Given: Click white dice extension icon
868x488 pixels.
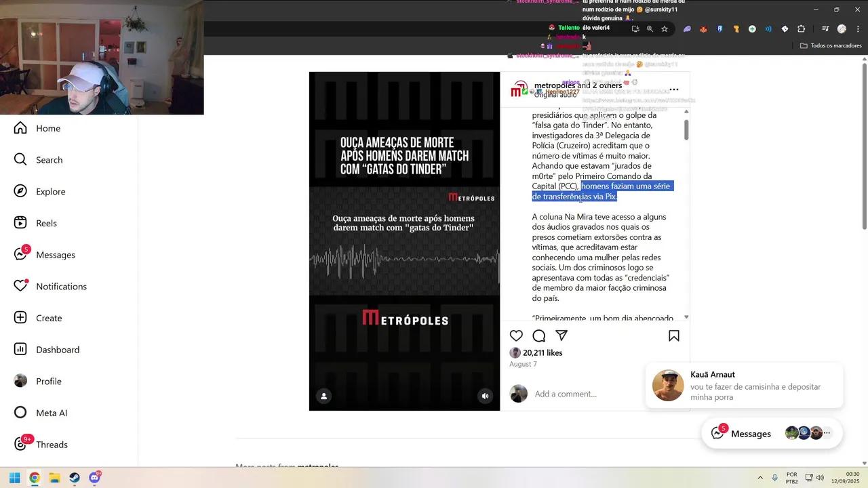Looking at the screenshot, I should (785, 29).
